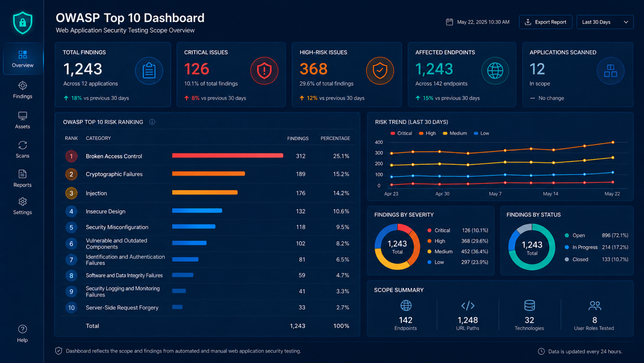Screen dimensions: 644x363
Task: Click the Findings by Status donut chart
Action: 532,247
